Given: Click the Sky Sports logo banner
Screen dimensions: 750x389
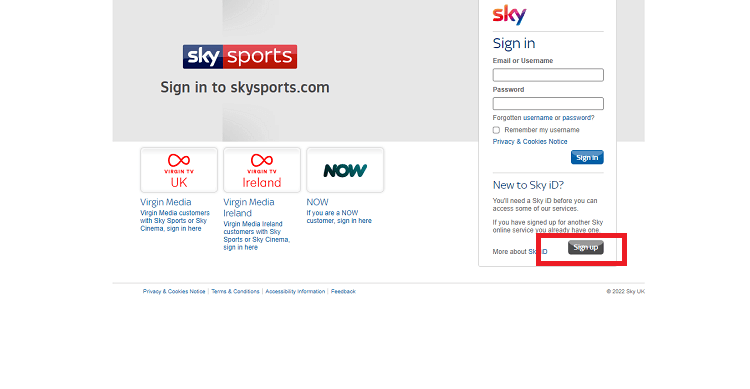Looking at the screenshot, I should pyautogui.click(x=240, y=57).
